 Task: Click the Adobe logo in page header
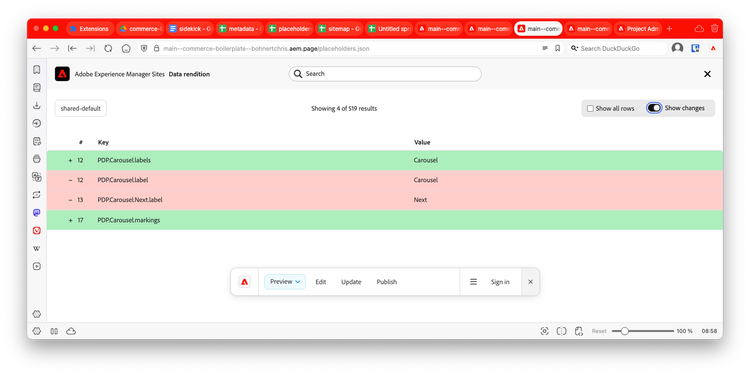click(x=62, y=74)
